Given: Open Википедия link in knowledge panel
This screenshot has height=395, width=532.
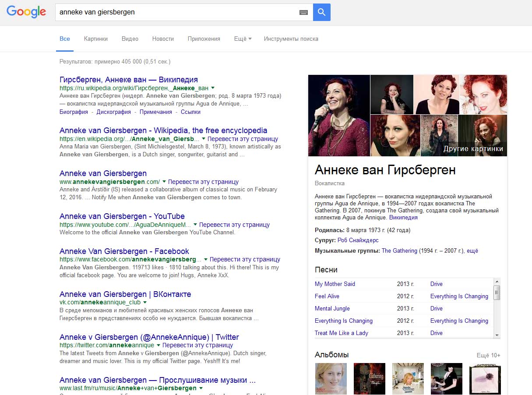Looking at the screenshot, I should pos(403,217).
